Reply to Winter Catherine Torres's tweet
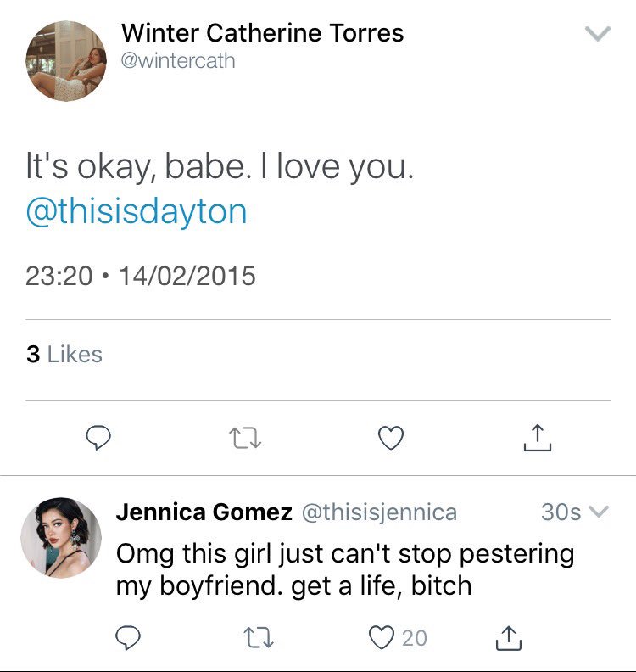Screen dimensions: 636x672 click(x=100, y=438)
